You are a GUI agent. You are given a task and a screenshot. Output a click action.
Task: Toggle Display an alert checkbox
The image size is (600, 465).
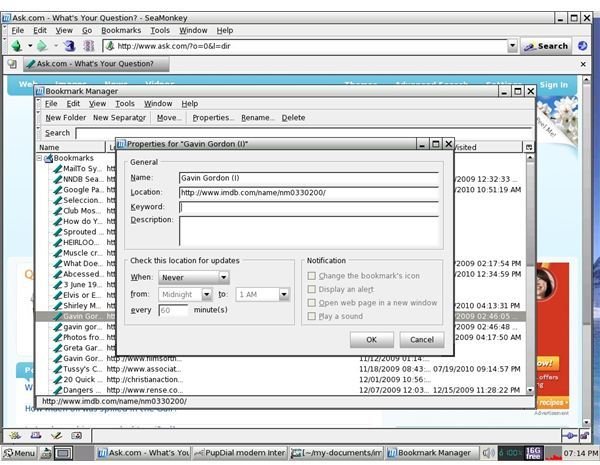point(312,289)
